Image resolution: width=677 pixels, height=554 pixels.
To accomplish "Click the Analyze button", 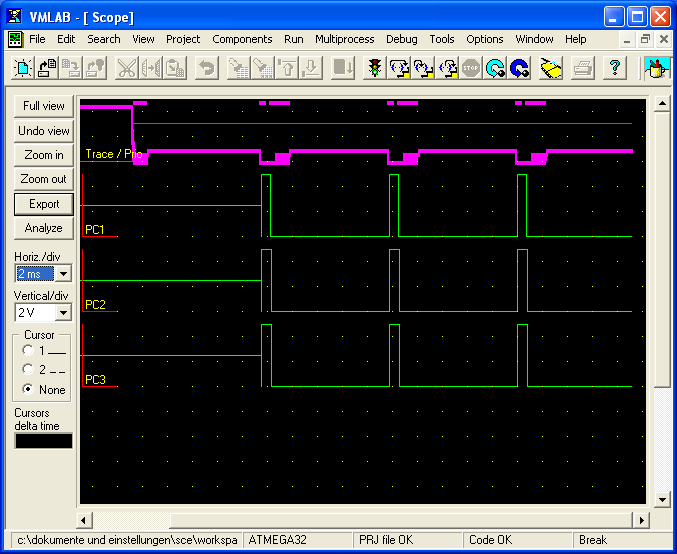I will pos(44,228).
